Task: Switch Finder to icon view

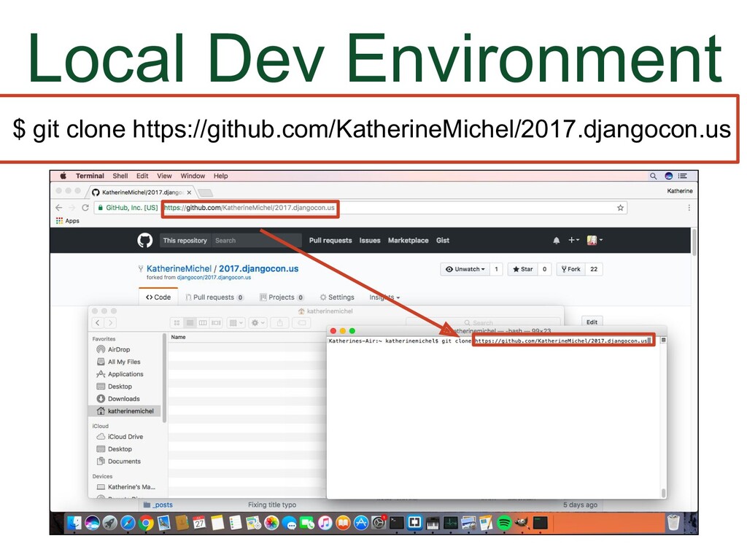Action: point(177,322)
